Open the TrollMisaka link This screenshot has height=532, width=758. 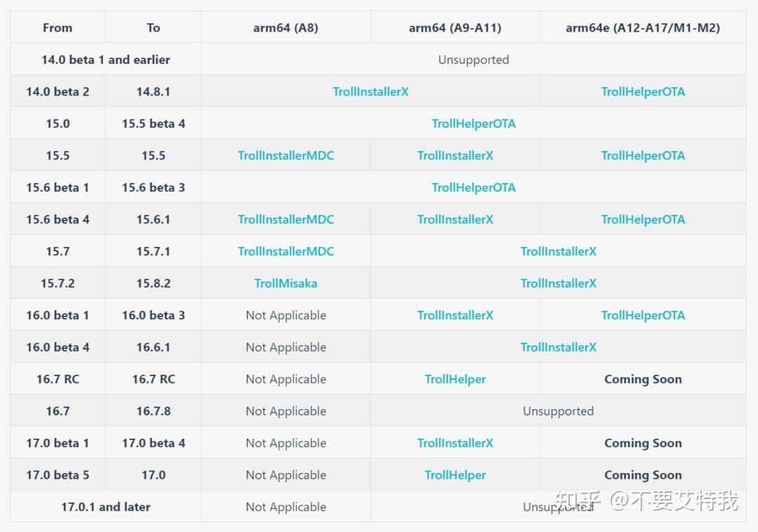286,284
